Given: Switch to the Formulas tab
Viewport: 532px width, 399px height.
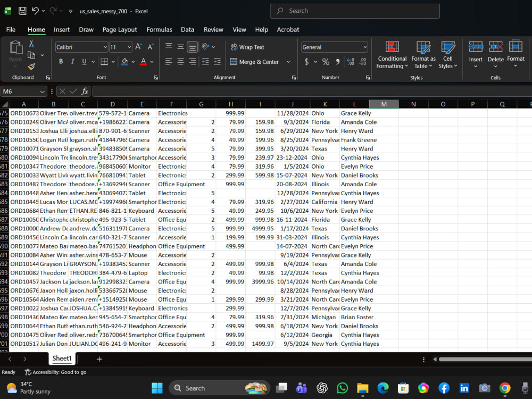Looking at the screenshot, I should (x=159, y=29).
